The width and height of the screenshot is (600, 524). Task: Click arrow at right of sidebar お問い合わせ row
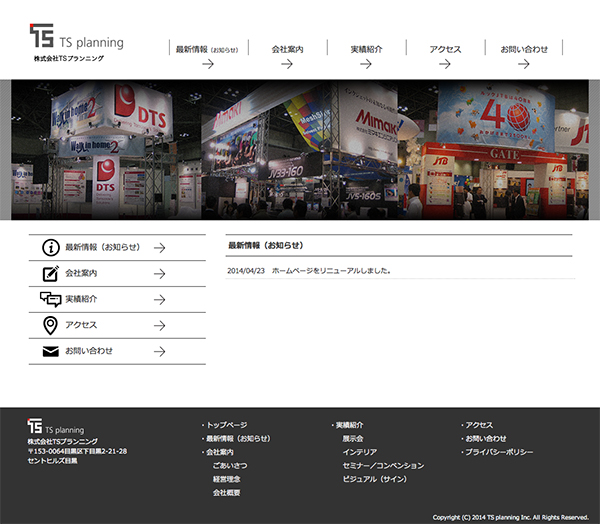point(160,351)
